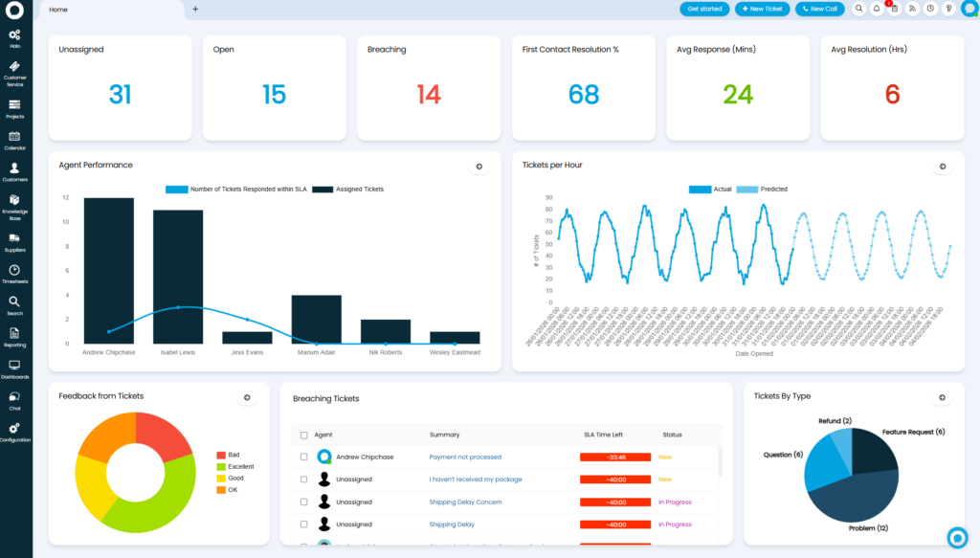
Task: Select all breaching tickets via header checkbox
Action: point(304,435)
